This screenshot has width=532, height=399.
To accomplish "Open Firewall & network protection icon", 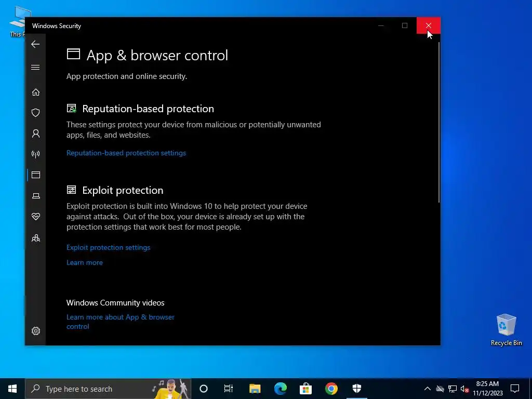I will pos(36,154).
